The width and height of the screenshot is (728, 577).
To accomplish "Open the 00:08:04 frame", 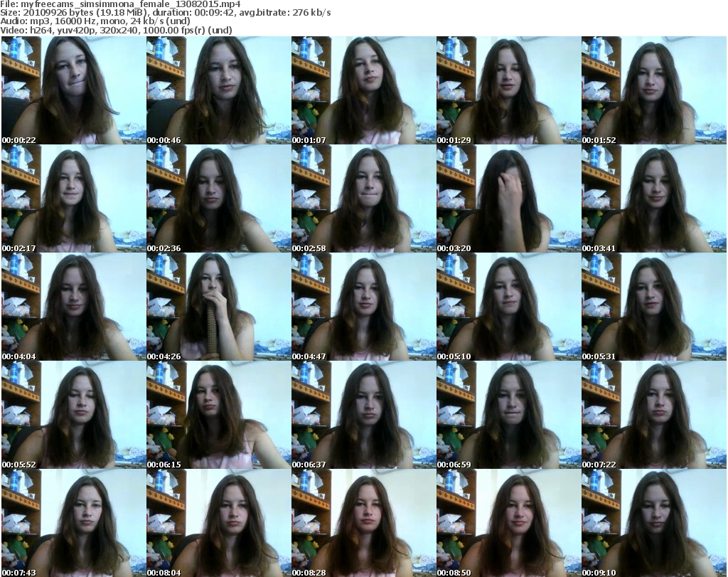I will 219,523.
